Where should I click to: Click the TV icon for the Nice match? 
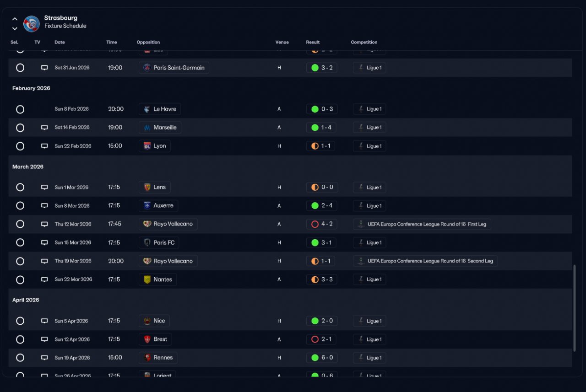[x=44, y=321]
